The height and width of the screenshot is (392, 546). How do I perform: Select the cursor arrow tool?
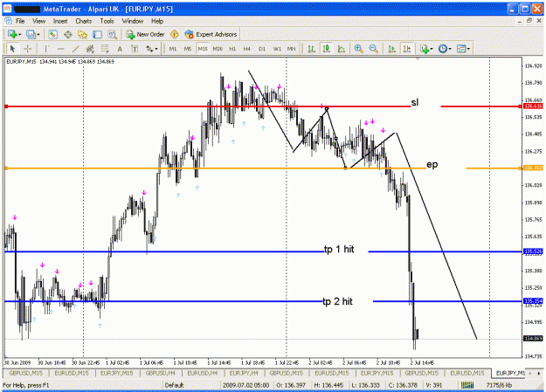coord(13,49)
